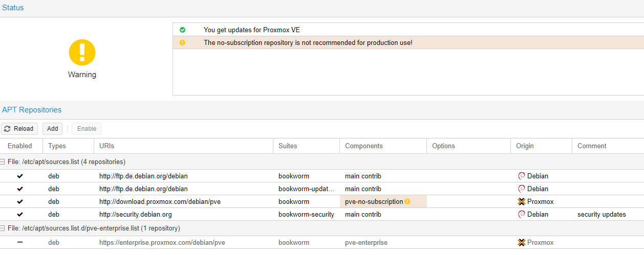Click the Debian logo in the bookworm-security row
The width and height of the screenshot is (644, 255).
(522, 214)
